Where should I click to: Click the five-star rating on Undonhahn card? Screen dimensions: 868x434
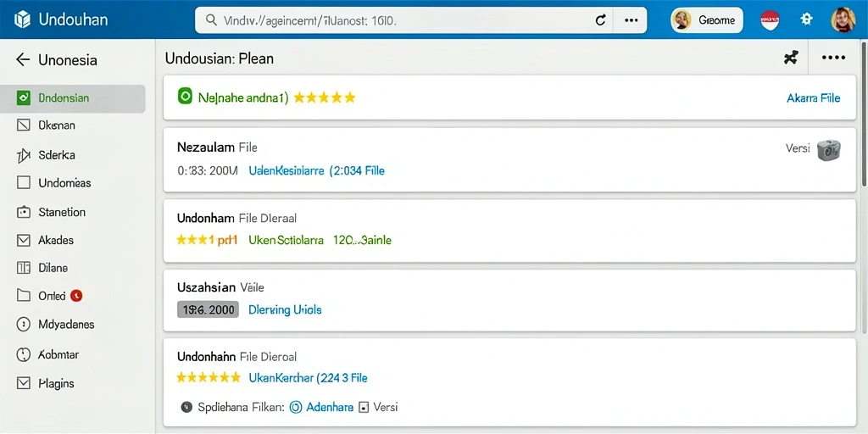[209, 378]
